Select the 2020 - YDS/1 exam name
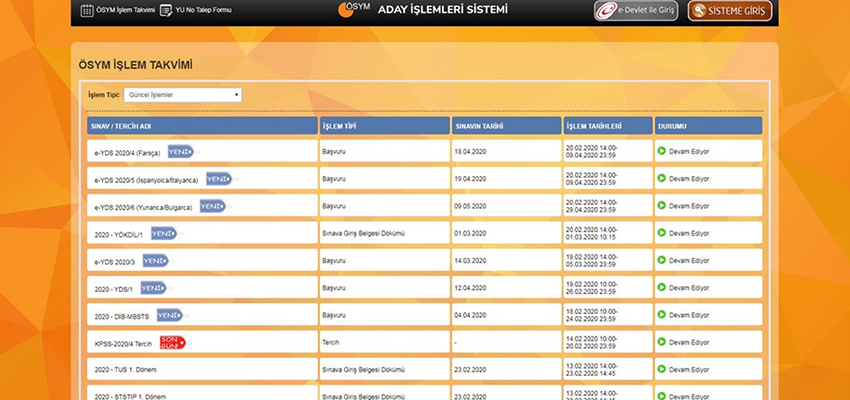 (x=113, y=289)
